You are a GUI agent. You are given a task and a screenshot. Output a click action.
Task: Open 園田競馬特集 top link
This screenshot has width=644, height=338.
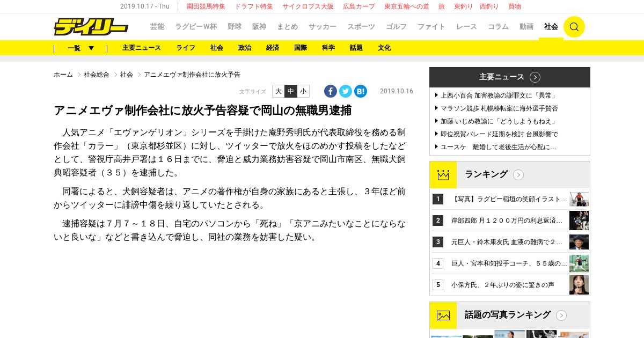point(206,6)
